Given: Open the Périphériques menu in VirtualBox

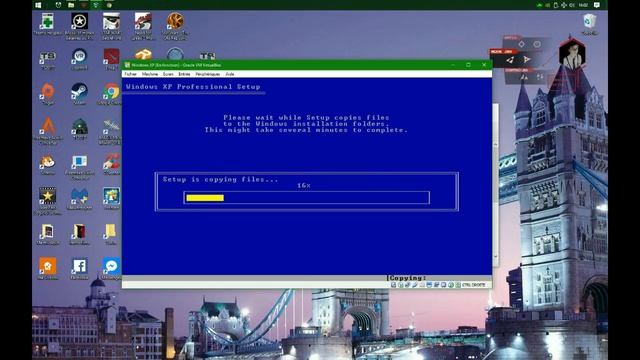Looking at the screenshot, I should (208, 74).
